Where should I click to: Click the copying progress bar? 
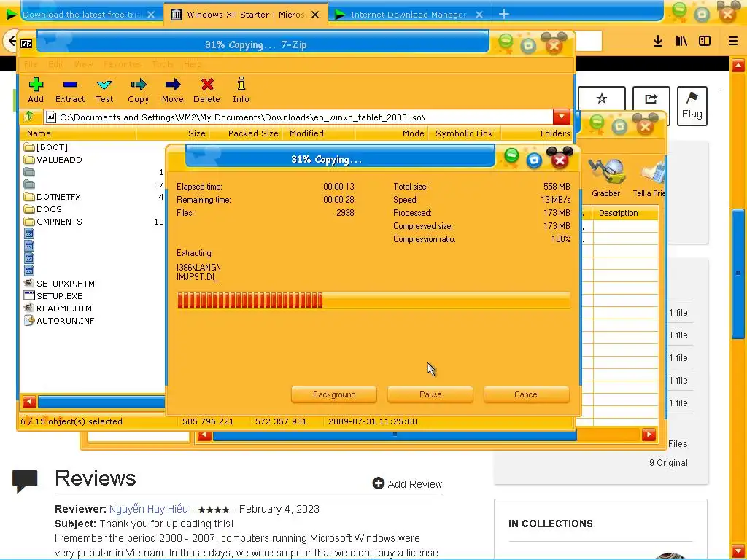tap(373, 300)
